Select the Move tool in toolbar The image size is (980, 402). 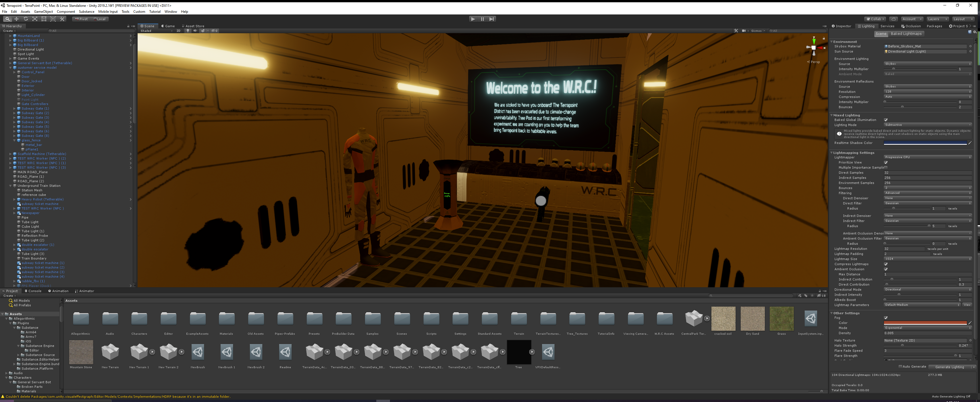pyautogui.click(x=16, y=19)
